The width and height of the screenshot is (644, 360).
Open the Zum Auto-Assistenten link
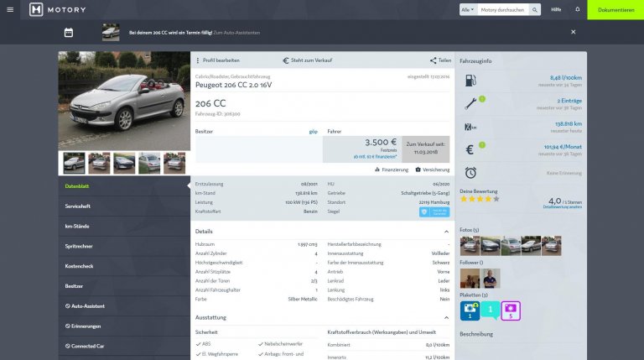236,33
